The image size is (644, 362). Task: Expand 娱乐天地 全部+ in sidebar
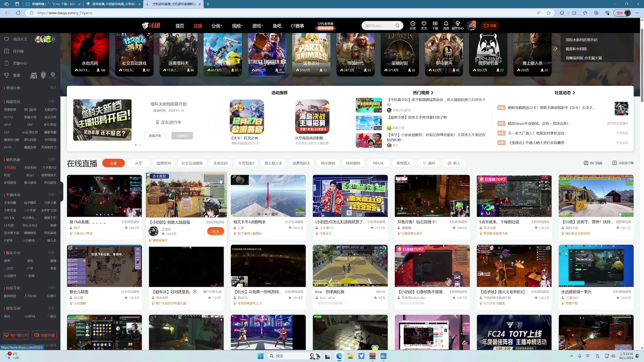(52, 252)
